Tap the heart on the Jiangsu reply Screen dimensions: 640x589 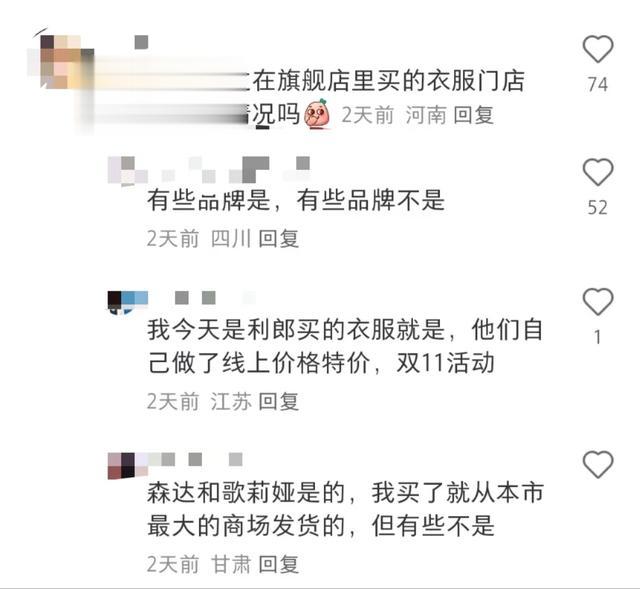(x=598, y=301)
